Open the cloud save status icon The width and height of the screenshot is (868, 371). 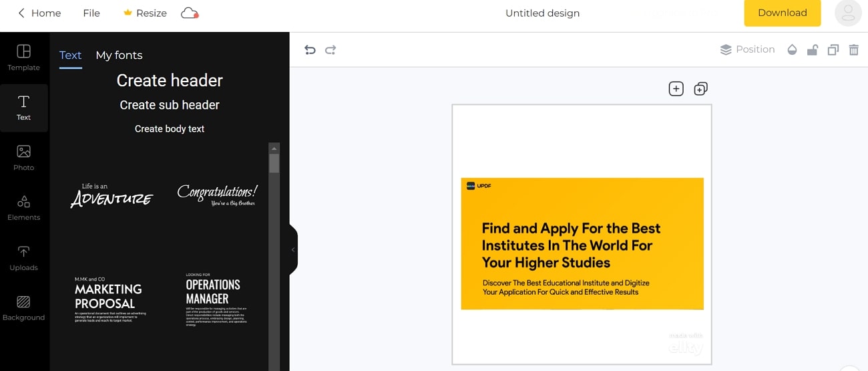(x=190, y=13)
